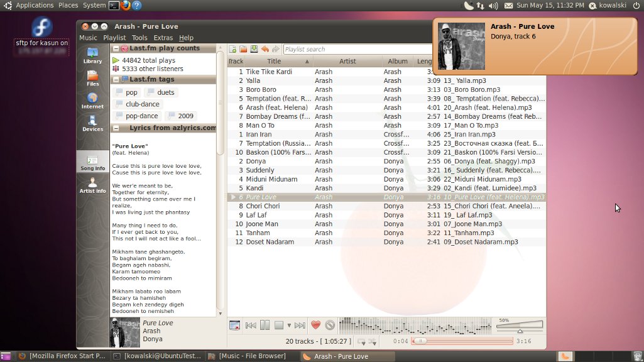Image resolution: width=644 pixels, height=362 pixels.
Task: Open a playlist using the open-playlist toolbar icon
Action: point(244,48)
